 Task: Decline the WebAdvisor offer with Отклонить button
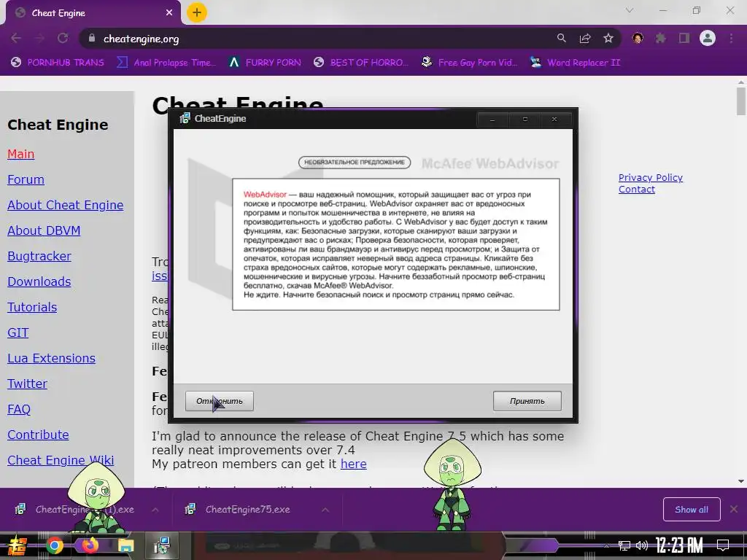click(x=219, y=401)
